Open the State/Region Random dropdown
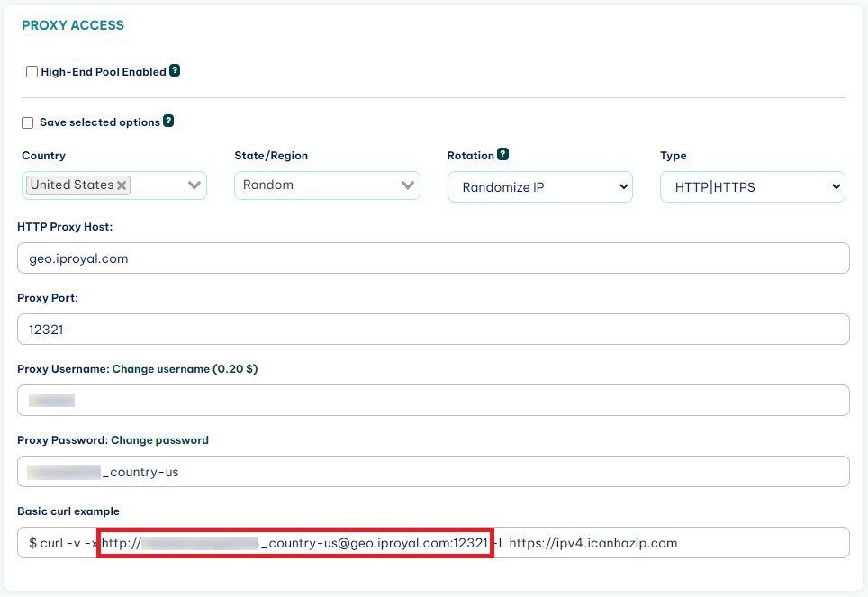Screen dimensions: 868x597 coord(327,185)
